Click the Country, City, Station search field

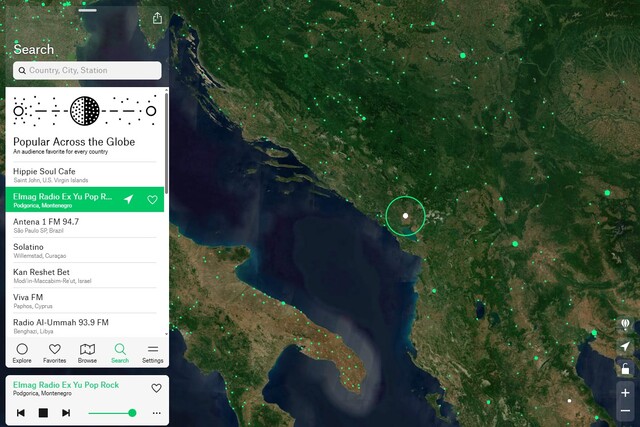[x=87, y=70]
